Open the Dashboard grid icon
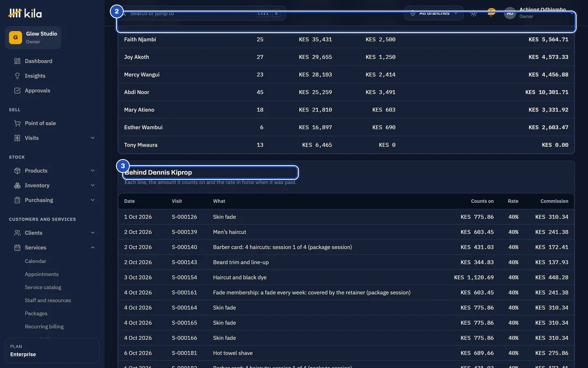 [17, 61]
